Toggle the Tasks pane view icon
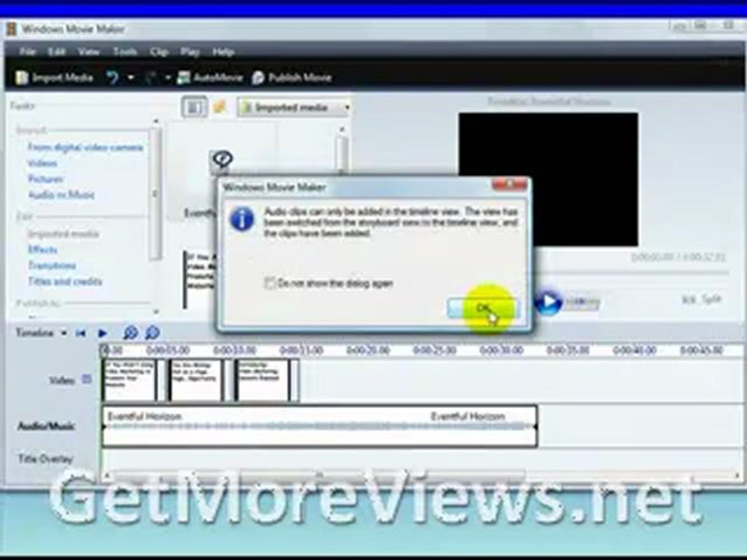 click(195, 107)
